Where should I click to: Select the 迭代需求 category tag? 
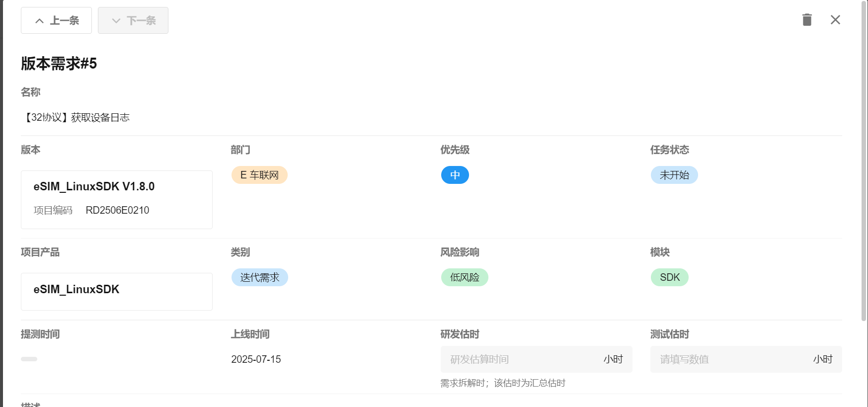(x=259, y=277)
